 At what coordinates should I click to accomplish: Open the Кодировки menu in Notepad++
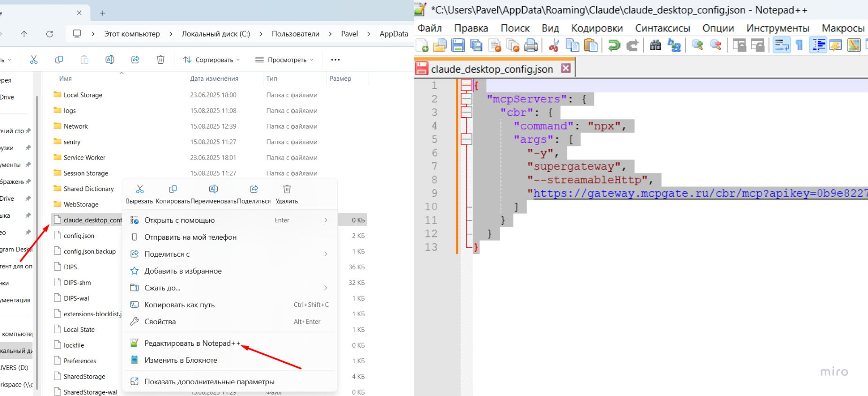pos(597,28)
